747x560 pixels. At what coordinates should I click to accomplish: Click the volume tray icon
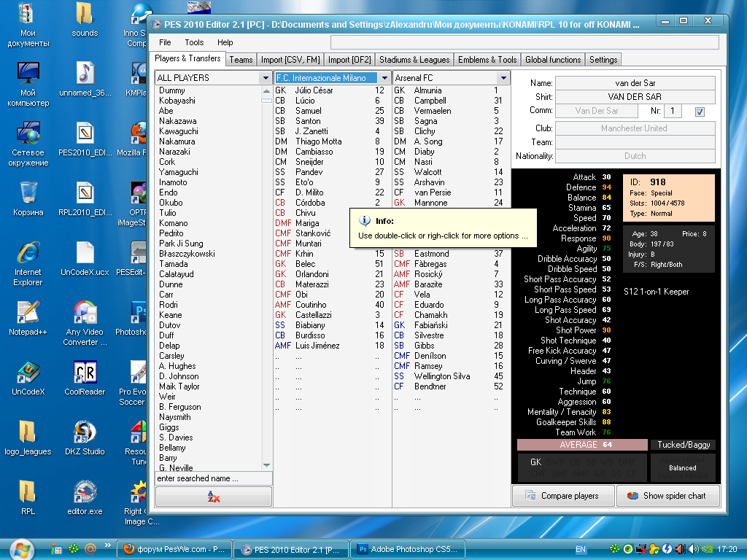click(694, 549)
